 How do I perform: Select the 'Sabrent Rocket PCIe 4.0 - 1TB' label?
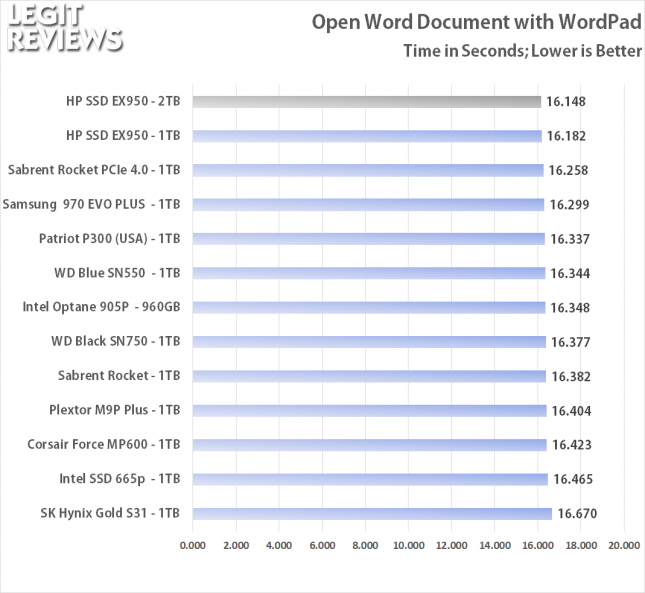coord(94,170)
